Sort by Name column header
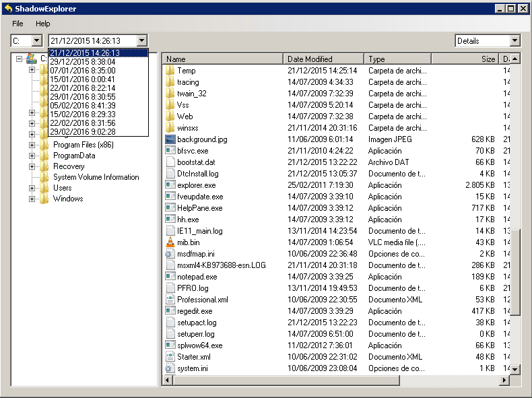 coord(223,59)
